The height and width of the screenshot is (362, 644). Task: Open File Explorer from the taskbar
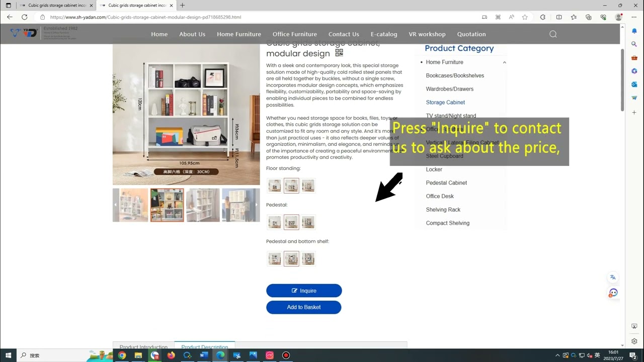point(138,355)
